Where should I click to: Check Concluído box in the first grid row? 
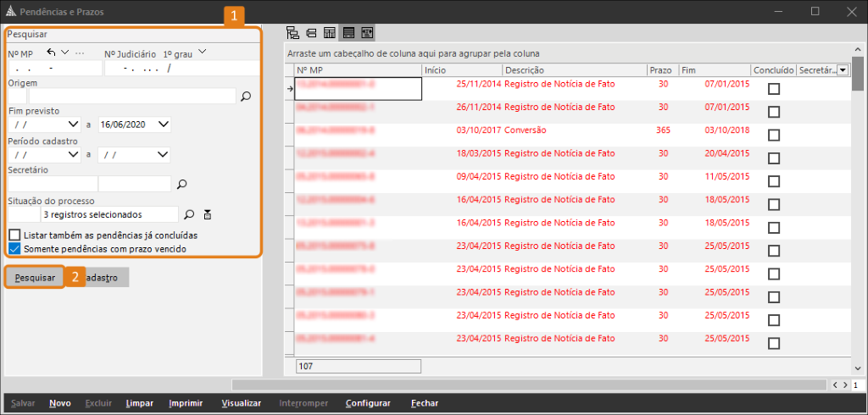click(x=773, y=89)
